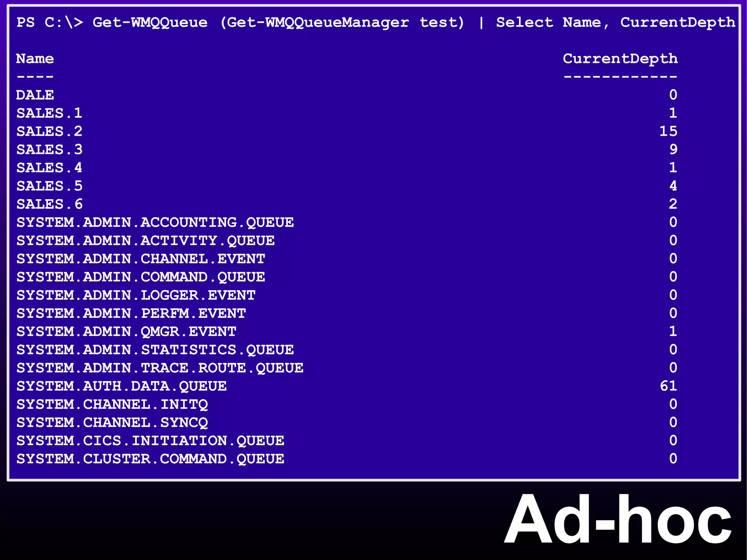This screenshot has width=747, height=560.
Task: Select SYSTEM.ADMIN.ACCOUNTING.QUEUE entry
Action: [x=155, y=223]
